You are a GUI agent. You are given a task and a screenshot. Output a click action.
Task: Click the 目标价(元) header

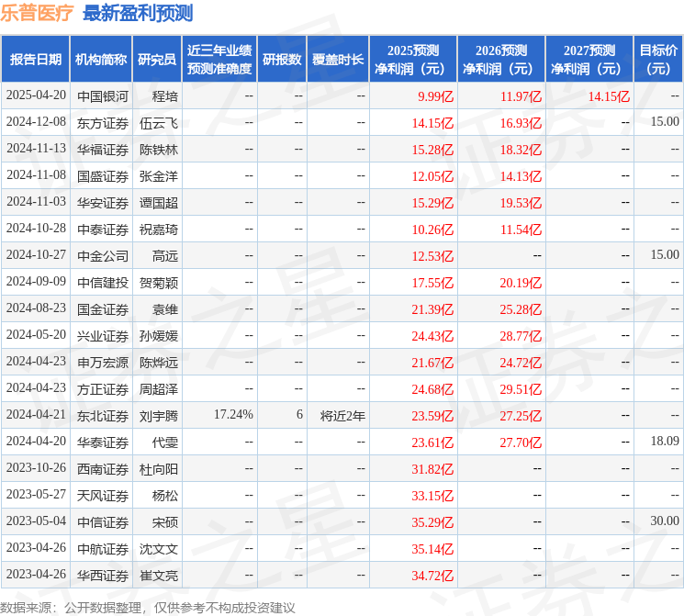(658, 60)
